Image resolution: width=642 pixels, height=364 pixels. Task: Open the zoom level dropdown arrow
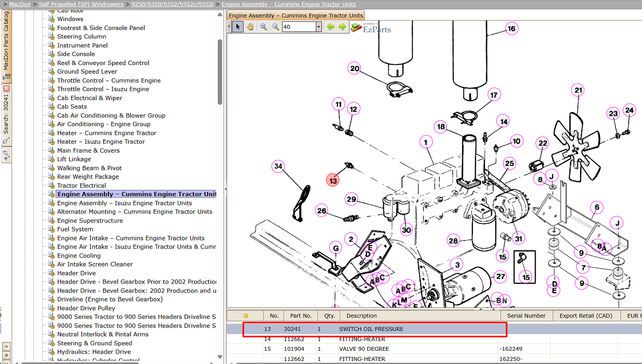[x=318, y=27]
